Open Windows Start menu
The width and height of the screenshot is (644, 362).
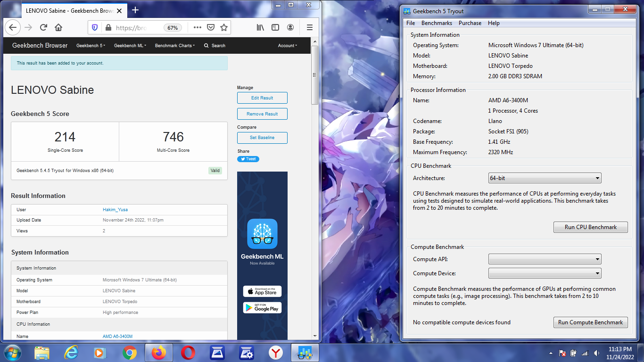pyautogui.click(x=12, y=353)
